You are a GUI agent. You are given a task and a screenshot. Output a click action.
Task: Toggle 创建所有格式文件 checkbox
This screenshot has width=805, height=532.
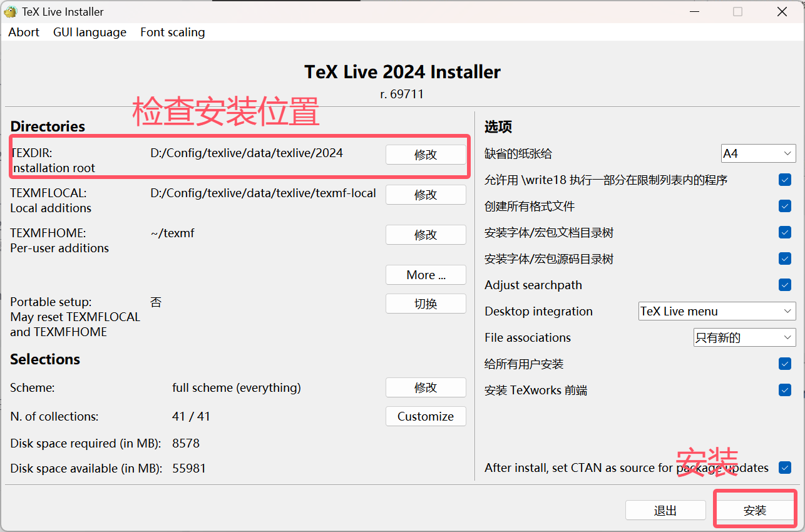pos(785,206)
